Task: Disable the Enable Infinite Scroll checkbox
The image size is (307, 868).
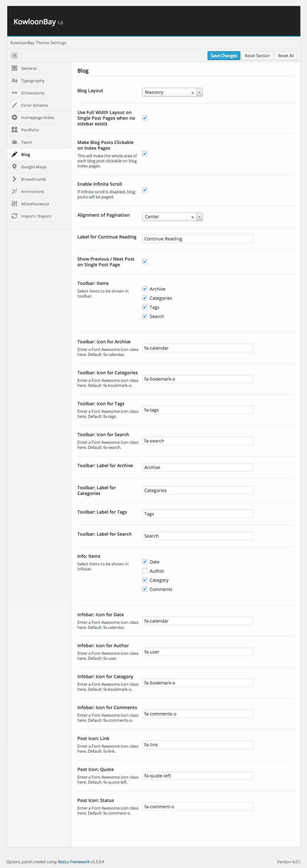Action: [145, 190]
